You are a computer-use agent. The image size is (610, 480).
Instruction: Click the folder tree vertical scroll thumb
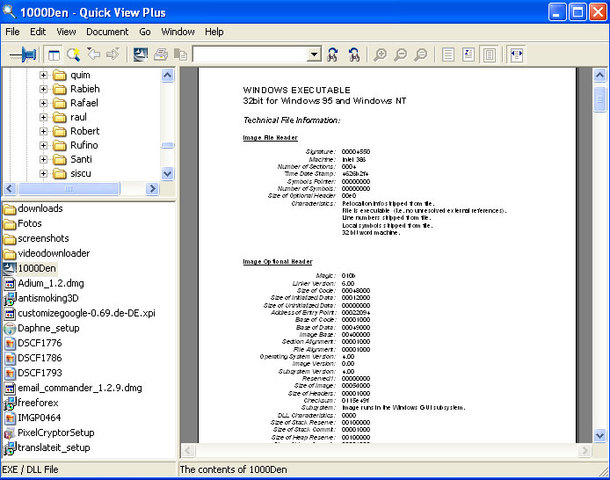point(167,145)
